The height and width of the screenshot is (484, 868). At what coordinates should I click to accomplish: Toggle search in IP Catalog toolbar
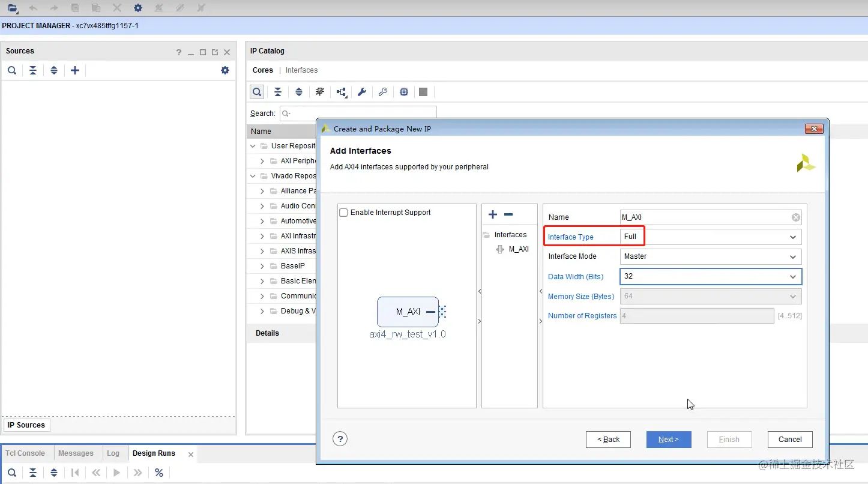pyautogui.click(x=257, y=92)
